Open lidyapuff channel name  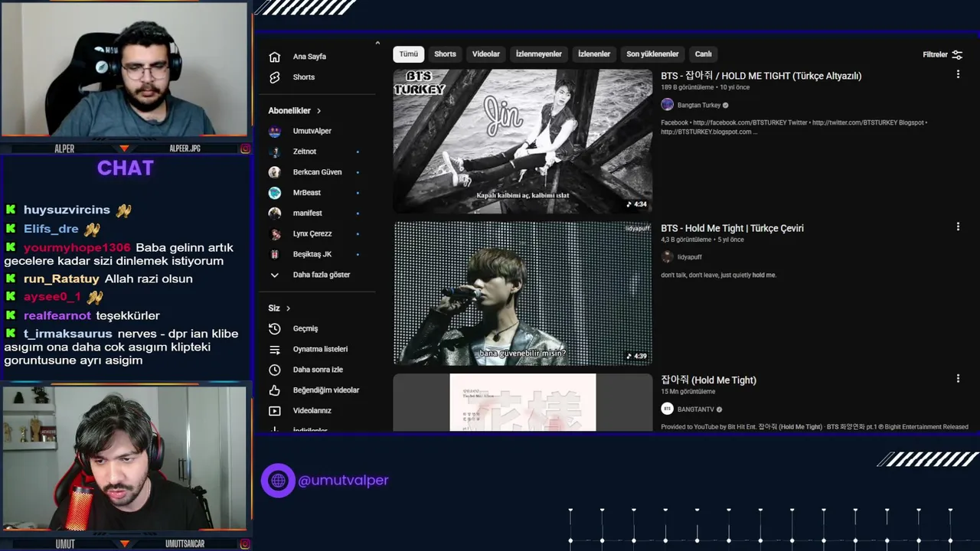tap(690, 257)
